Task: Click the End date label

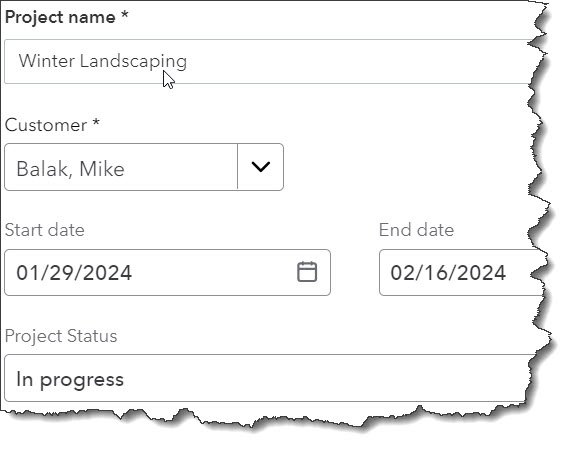Action: 416,230
